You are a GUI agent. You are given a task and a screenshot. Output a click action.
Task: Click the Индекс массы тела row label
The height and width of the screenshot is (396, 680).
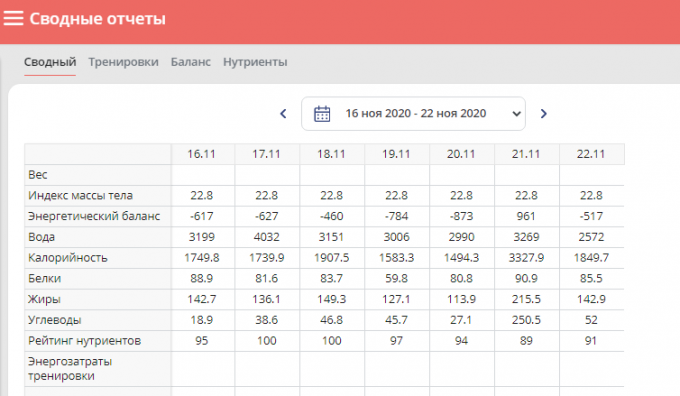click(x=80, y=196)
